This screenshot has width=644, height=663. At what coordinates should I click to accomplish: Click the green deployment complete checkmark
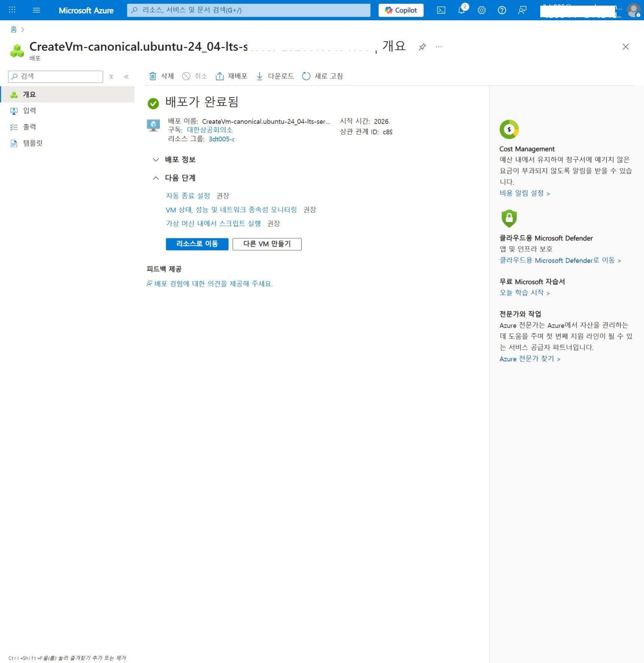153,103
